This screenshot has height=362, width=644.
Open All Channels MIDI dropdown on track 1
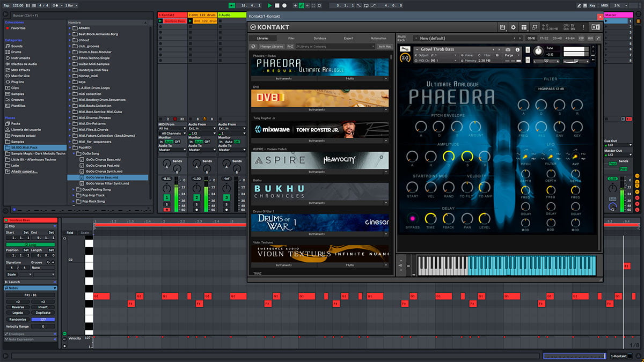[x=172, y=134]
